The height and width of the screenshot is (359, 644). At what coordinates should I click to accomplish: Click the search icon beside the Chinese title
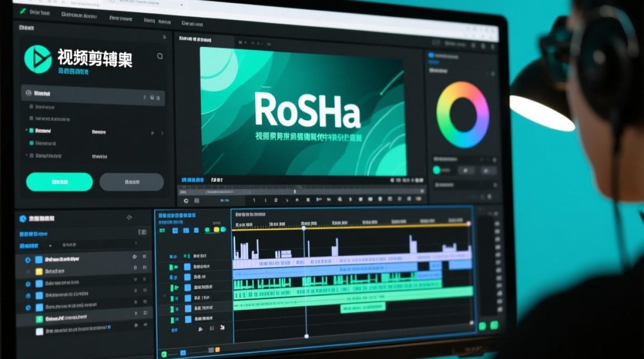pos(160,56)
